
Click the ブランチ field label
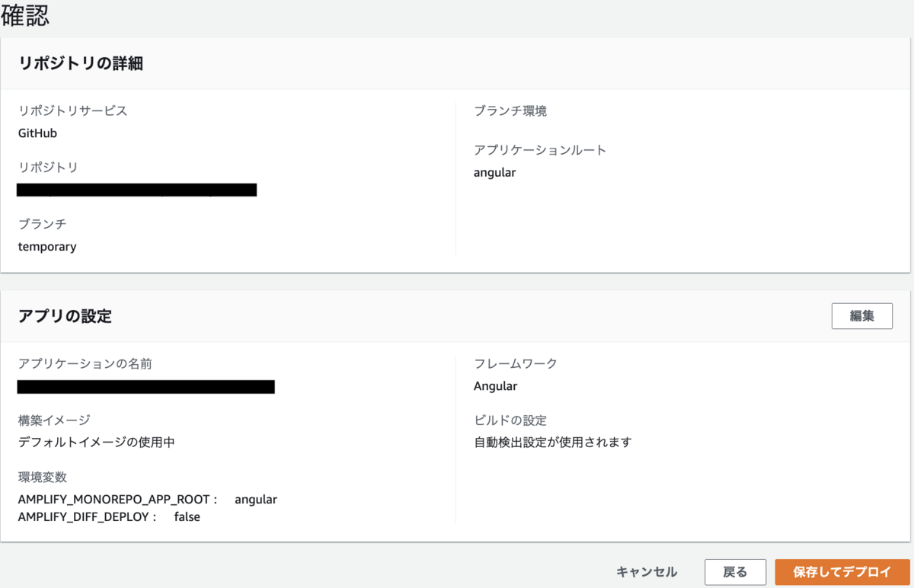coord(42,224)
